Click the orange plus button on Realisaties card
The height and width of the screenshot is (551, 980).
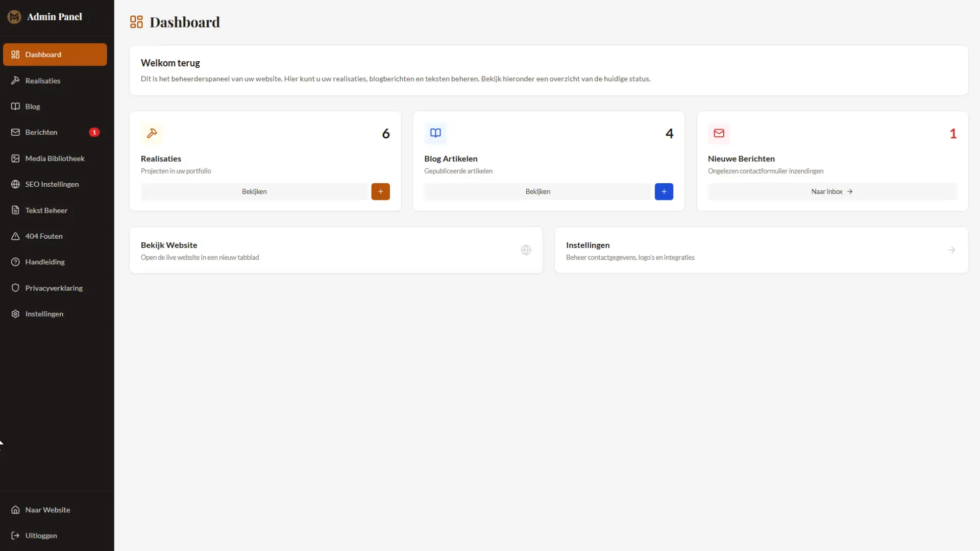coord(380,192)
